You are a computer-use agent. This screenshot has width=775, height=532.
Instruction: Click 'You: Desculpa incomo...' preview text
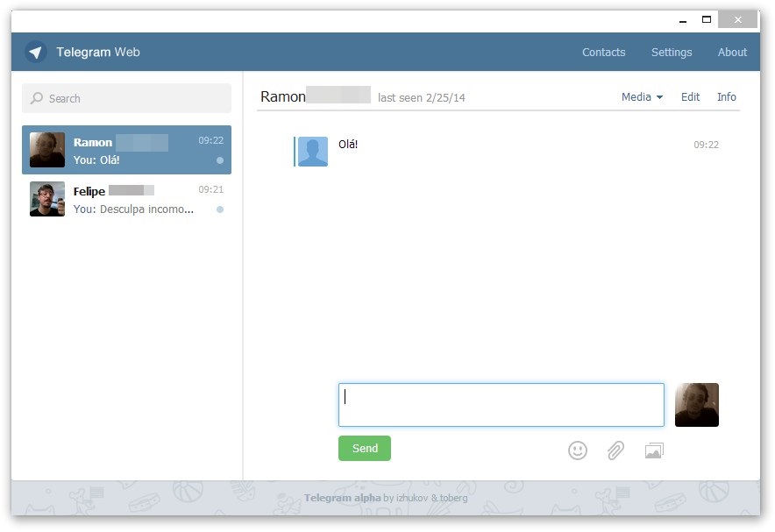133,209
